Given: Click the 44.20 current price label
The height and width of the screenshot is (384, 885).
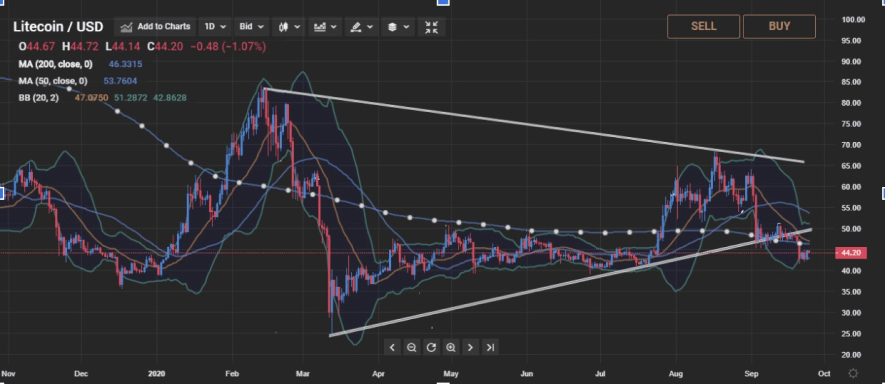Looking at the screenshot, I should [850, 253].
